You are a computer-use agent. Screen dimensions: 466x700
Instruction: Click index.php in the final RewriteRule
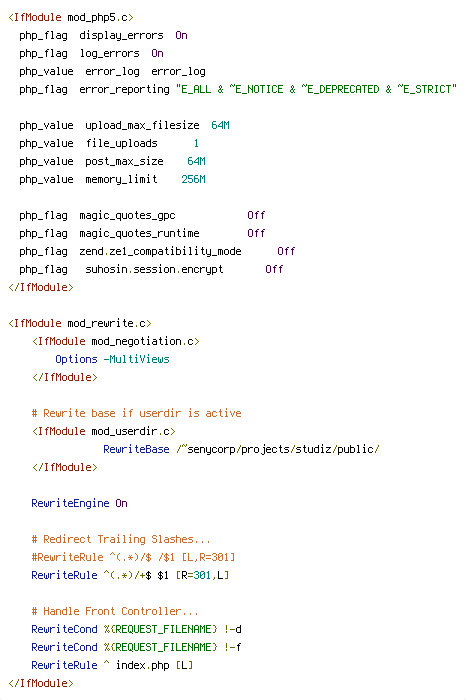point(142,665)
